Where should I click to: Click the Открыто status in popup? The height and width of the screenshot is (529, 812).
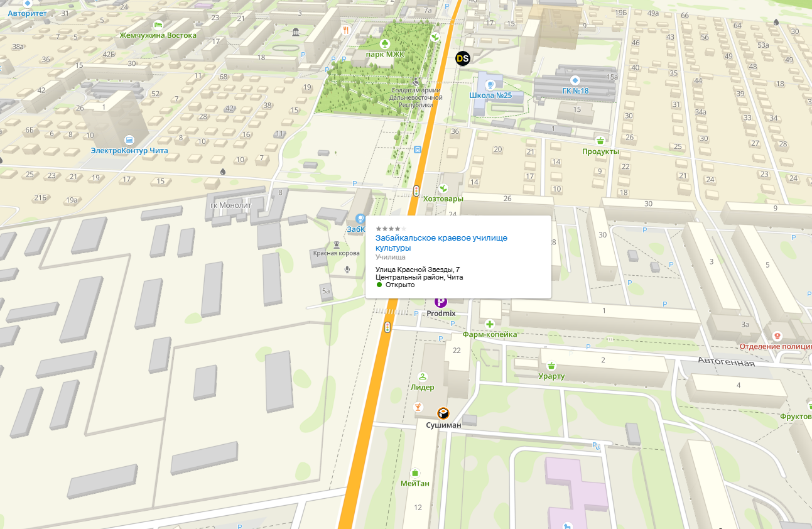point(400,285)
